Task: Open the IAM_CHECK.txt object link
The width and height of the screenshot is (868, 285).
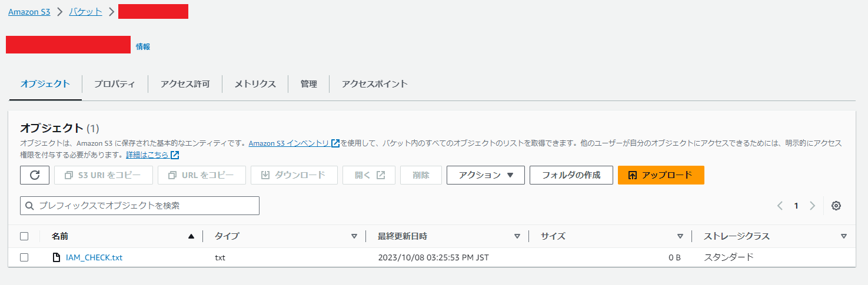Action: (94, 257)
